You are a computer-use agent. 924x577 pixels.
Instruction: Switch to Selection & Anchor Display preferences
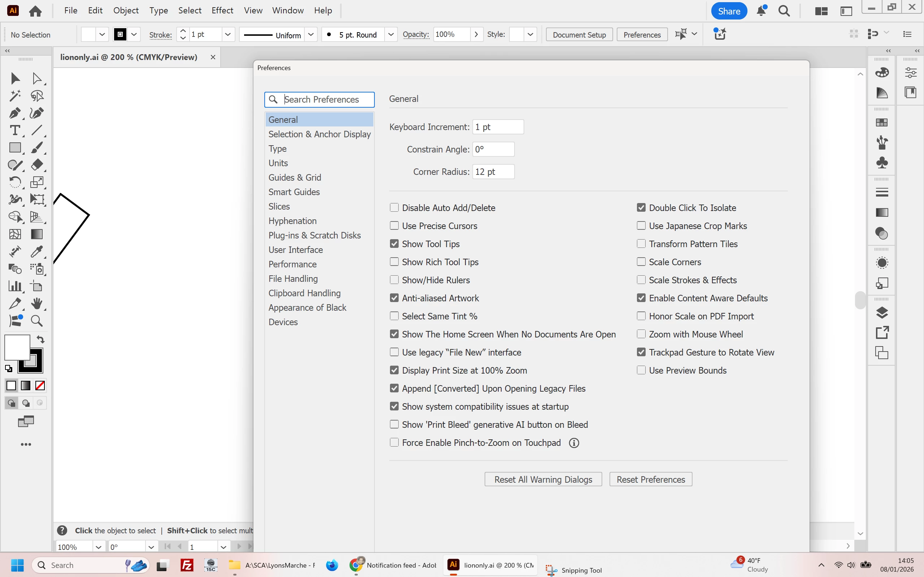click(x=319, y=134)
